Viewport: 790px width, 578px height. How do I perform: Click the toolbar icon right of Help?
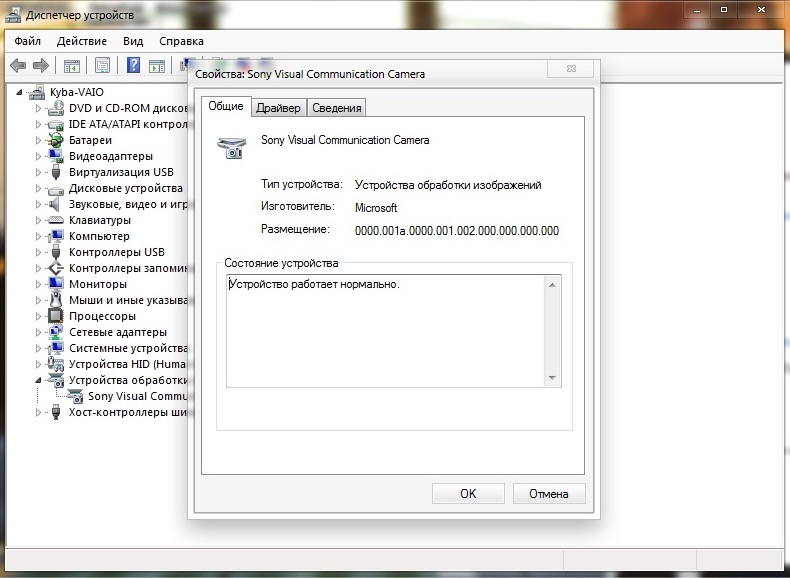pos(157,66)
